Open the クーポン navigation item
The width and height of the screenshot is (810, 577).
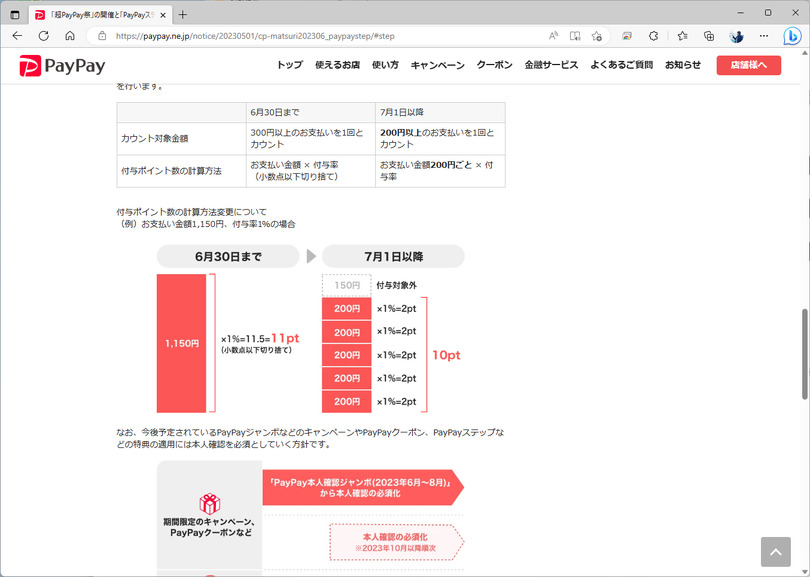pos(494,65)
